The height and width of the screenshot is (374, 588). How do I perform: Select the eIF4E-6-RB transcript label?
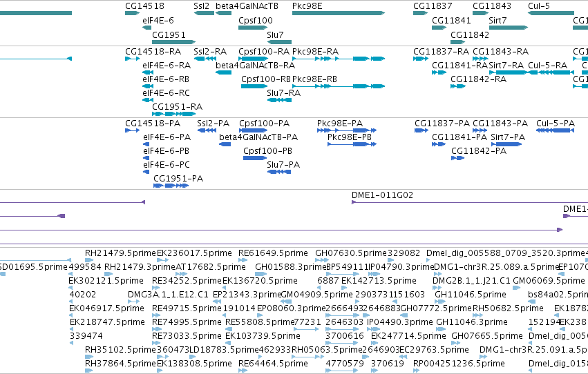pyautogui.click(x=166, y=79)
